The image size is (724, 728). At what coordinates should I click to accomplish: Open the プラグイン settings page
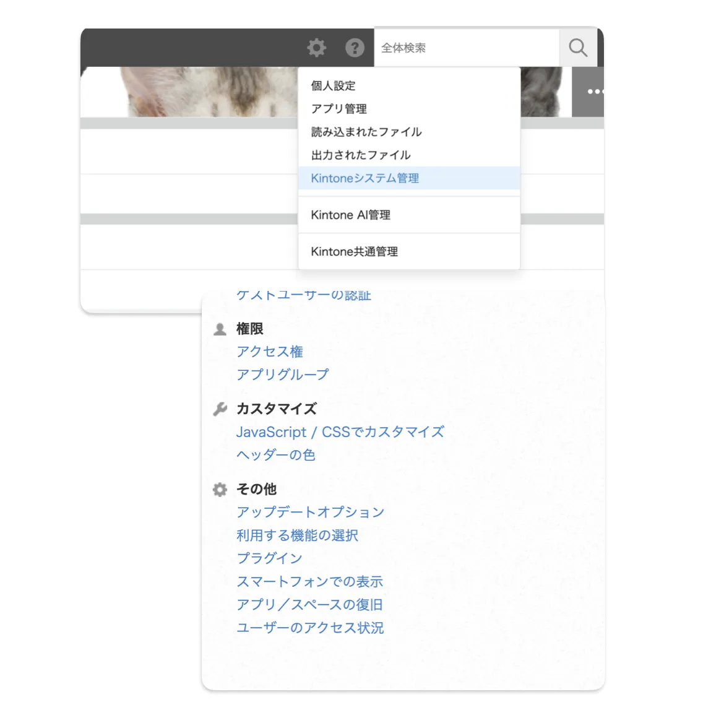point(269,558)
